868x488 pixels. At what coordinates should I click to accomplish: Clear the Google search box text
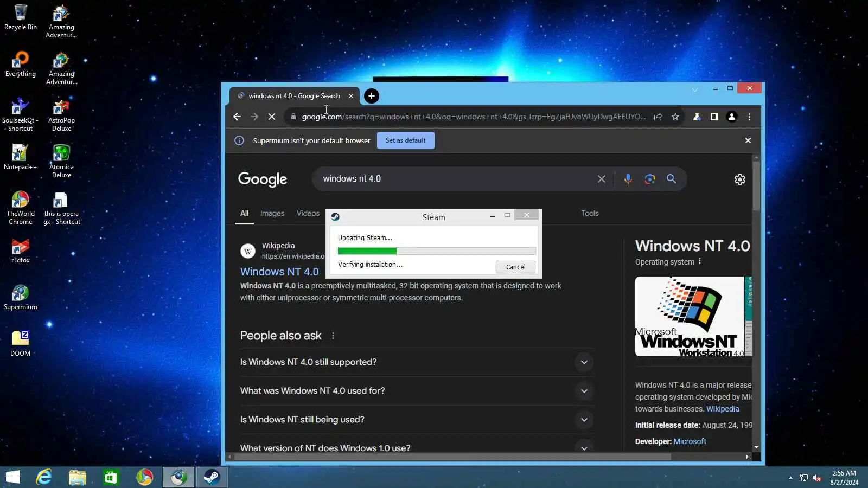[602, 179]
